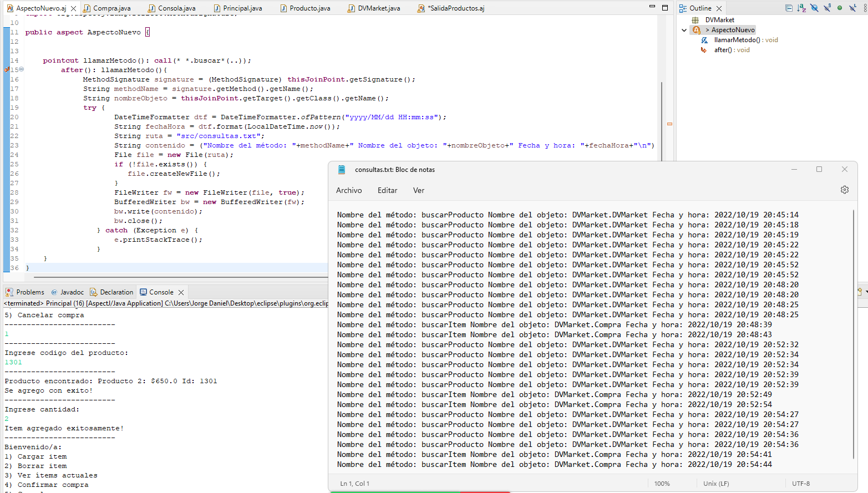Open the Outline view menu with vertical dots

click(865, 7)
